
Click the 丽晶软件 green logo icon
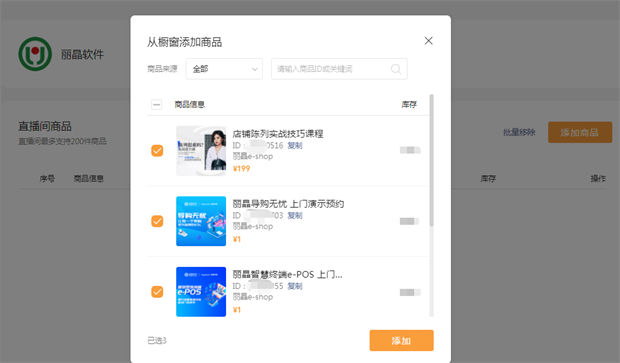35,54
